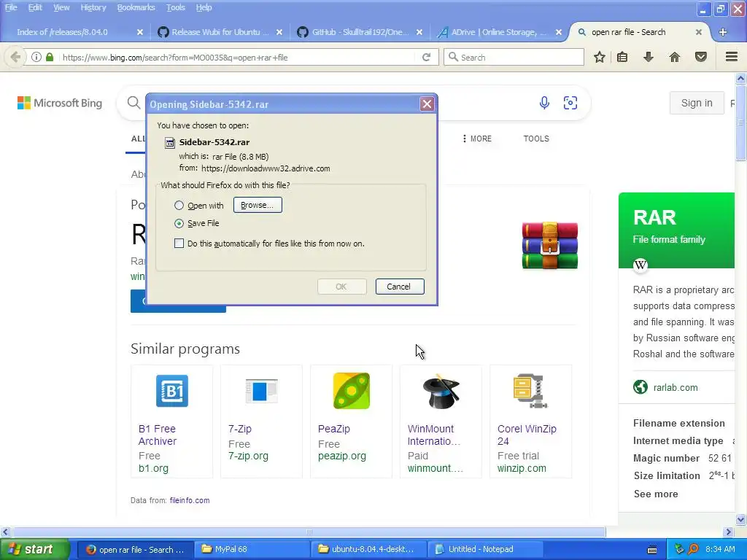Open Untitled - Notepad taskbar window

[485, 550]
